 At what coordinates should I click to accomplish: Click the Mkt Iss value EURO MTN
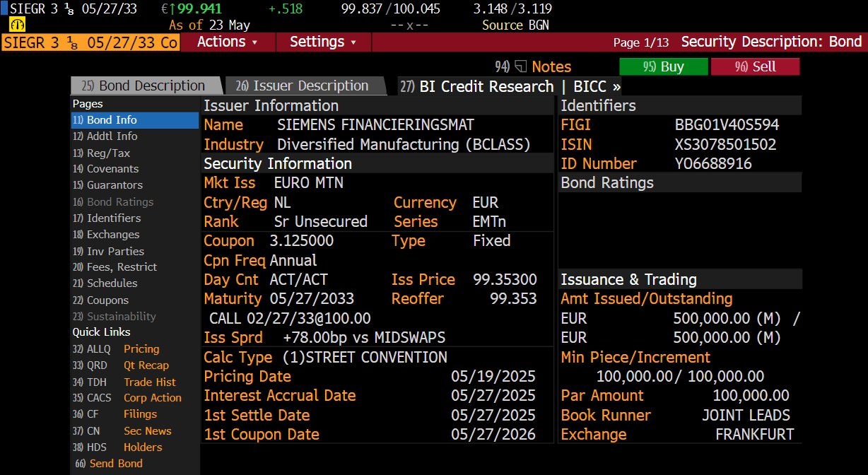point(309,183)
